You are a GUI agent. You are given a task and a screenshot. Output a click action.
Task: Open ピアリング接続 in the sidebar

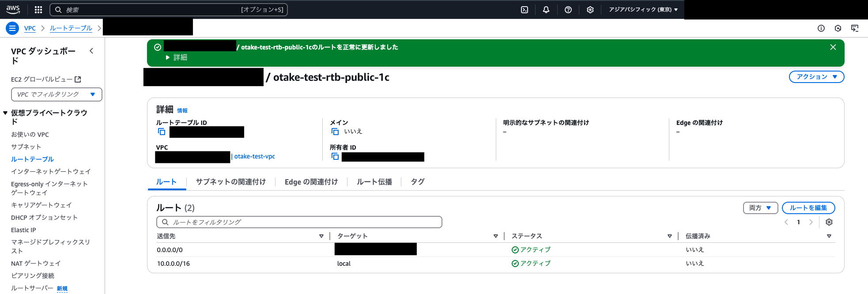[x=33, y=276]
